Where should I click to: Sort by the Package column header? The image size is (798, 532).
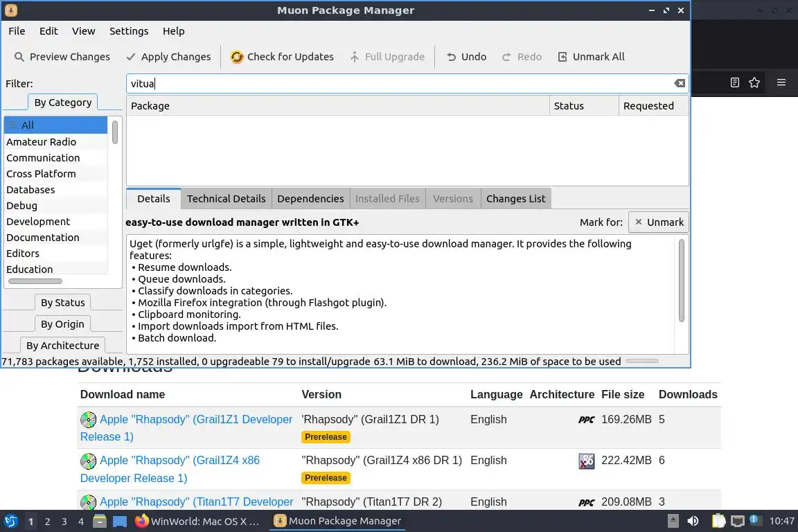click(338, 106)
